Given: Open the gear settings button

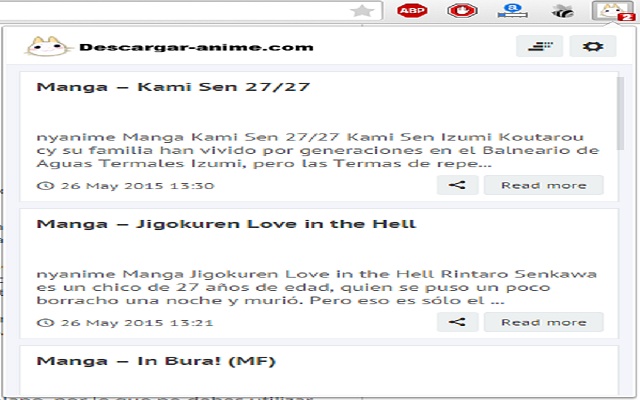Looking at the screenshot, I should point(593,46).
